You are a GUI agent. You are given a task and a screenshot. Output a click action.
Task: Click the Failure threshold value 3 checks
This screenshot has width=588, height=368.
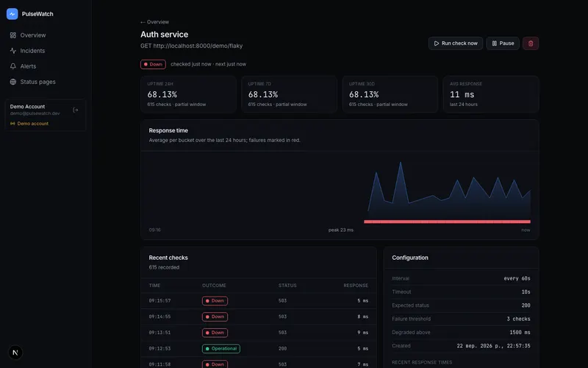pyautogui.click(x=518, y=319)
